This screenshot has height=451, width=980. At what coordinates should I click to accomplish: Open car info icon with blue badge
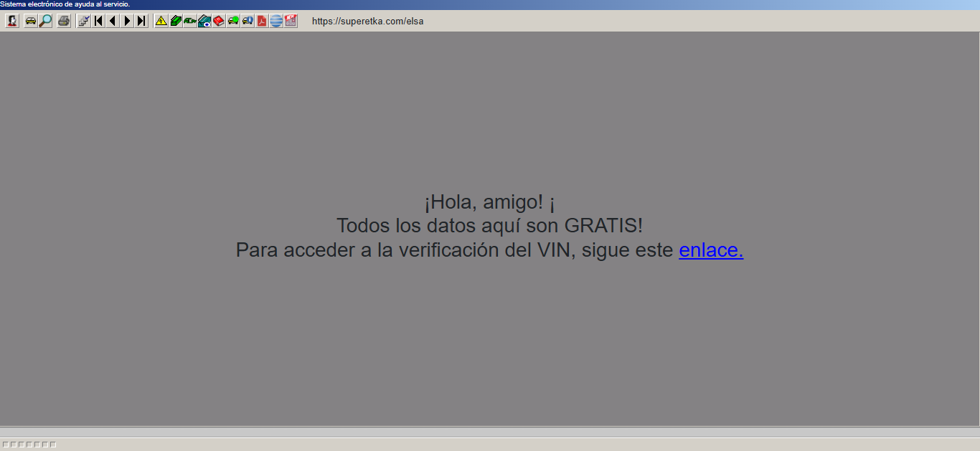[248, 21]
